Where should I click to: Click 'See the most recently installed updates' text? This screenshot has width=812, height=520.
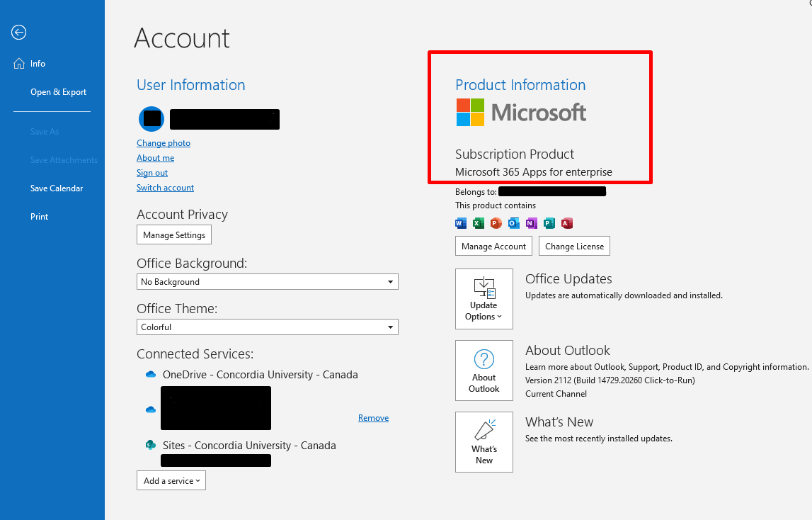coord(599,439)
